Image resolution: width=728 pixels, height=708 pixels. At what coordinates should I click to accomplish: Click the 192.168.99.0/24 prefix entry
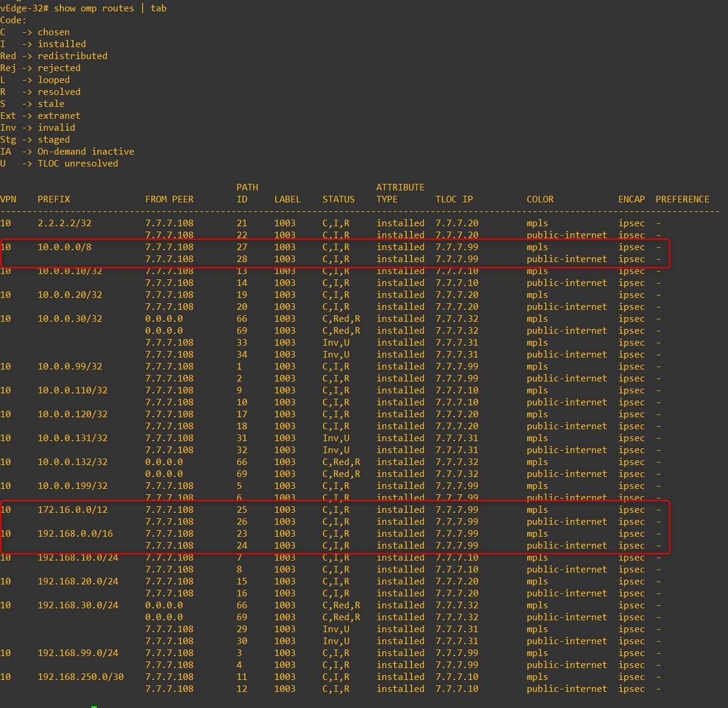(78, 653)
